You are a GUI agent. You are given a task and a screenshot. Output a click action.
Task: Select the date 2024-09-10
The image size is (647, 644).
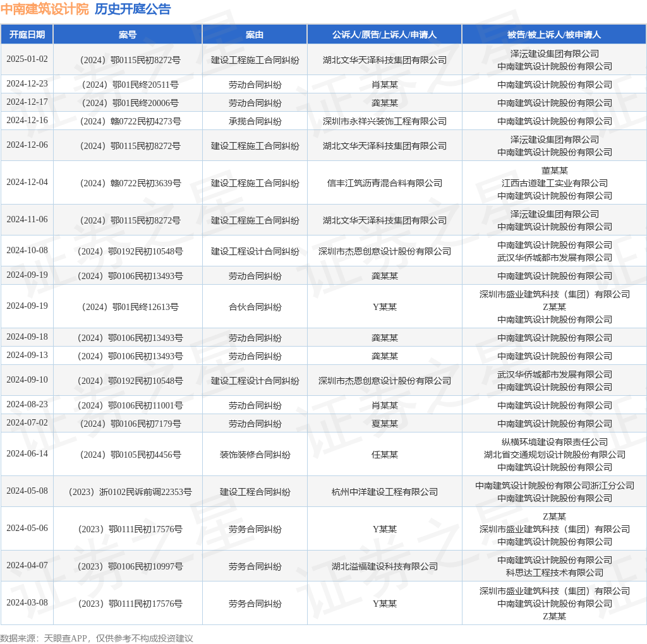[27, 379]
